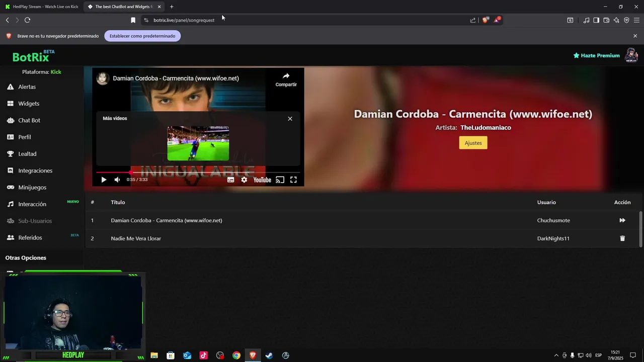Click user DarkNights11 in queue
The width and height of the screenshot is (644, 362).
[553, 238]
